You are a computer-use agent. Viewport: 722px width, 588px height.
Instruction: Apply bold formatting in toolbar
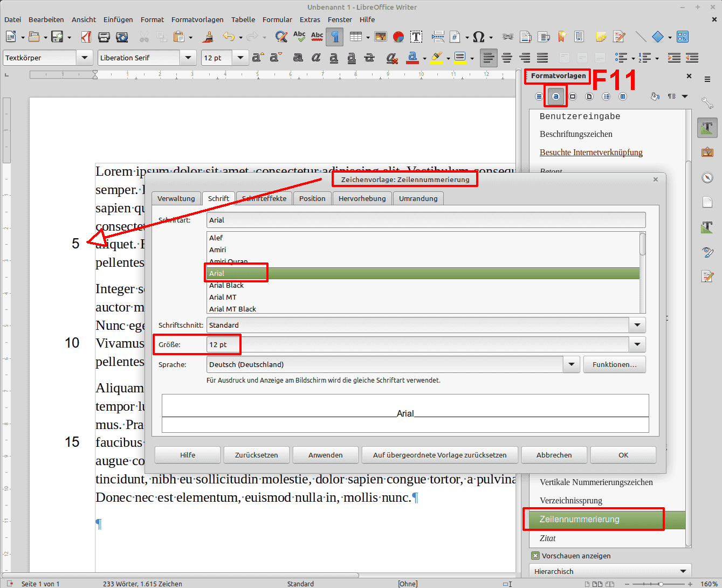[x=298, y=58]
